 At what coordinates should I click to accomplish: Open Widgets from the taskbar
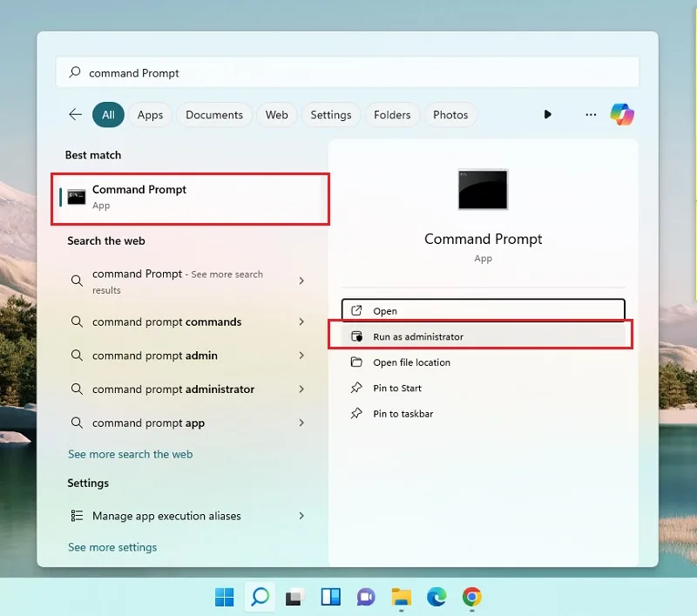331,597
